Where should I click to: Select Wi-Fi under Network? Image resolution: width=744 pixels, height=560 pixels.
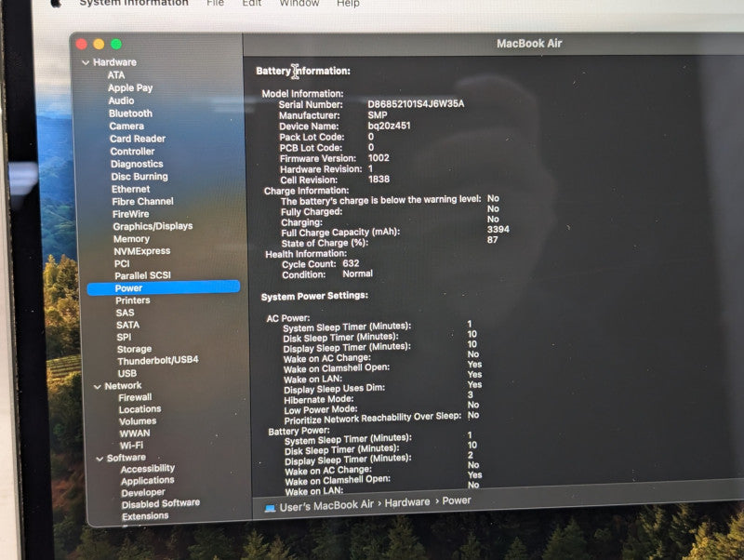coord(131,446)
